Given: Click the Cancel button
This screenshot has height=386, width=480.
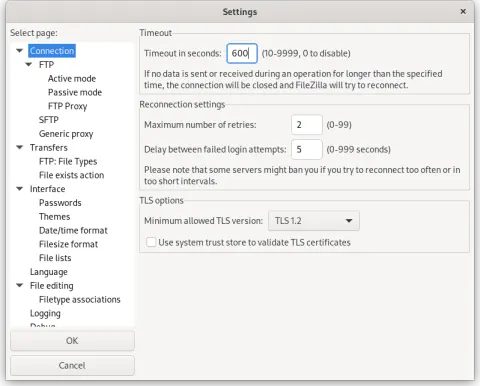Looking at the screenshot, I should (x=72, y=366).
